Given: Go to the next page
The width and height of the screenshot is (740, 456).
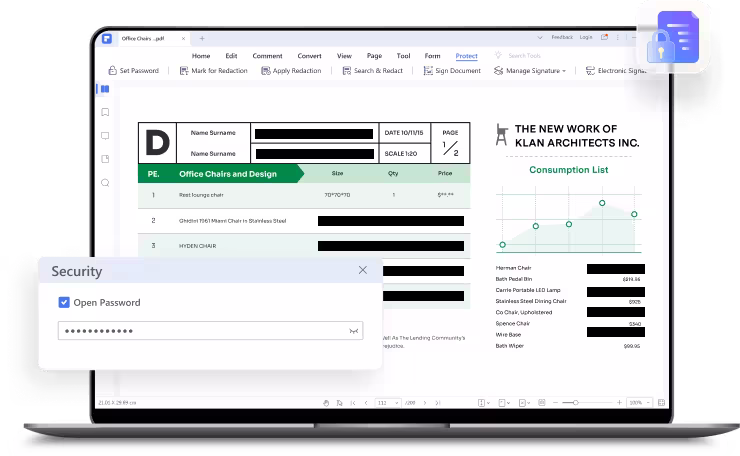Looking at the screenshot, I should coord(425,403).
